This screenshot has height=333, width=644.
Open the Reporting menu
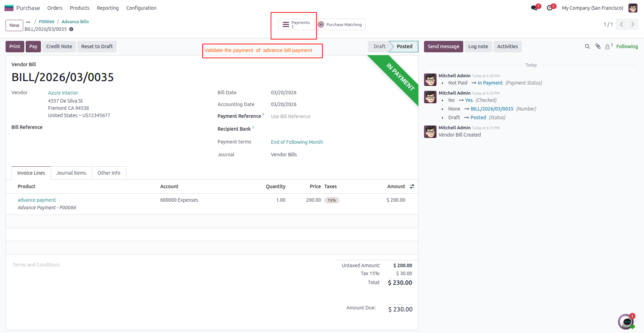pos(108,8)
